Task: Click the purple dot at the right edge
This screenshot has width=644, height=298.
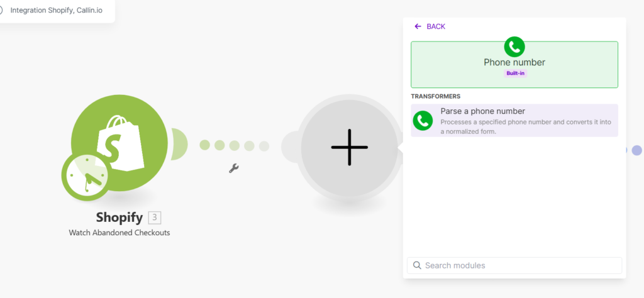Action: click(636, 150)
